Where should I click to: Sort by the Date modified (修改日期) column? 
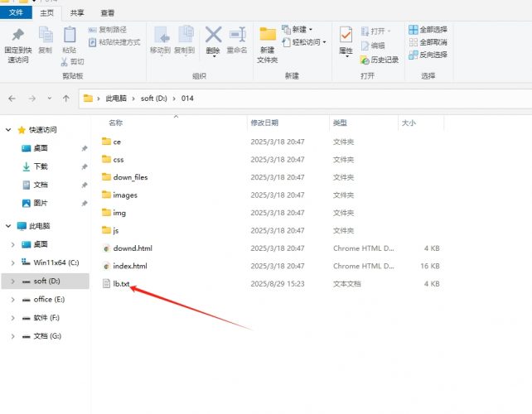coord(266,123)
